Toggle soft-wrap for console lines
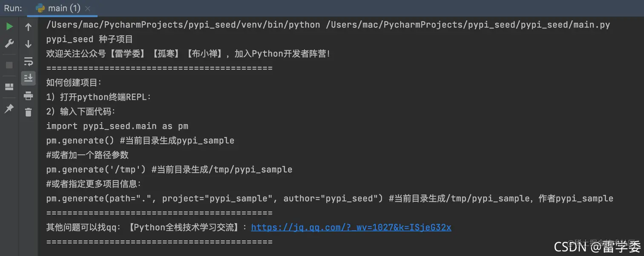Image resolution: width=644 pixels, height=256 pixels. (x=28, y=61)
